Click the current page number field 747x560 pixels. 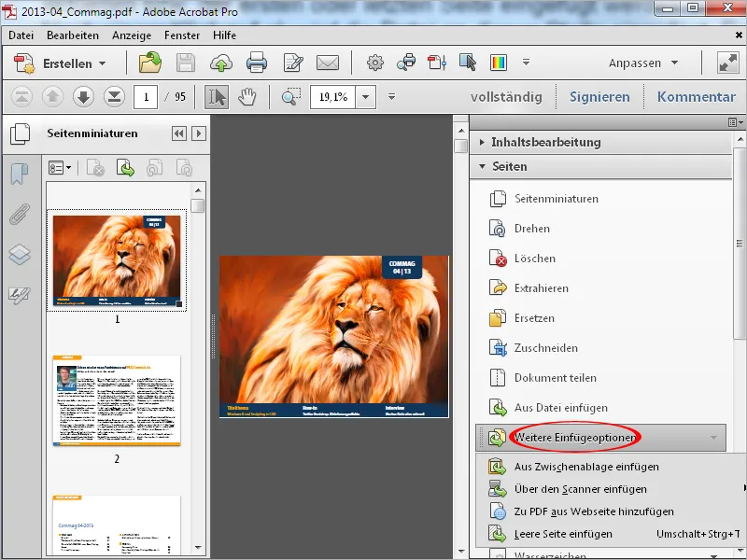pyautogui.click(x=146, y=97)
